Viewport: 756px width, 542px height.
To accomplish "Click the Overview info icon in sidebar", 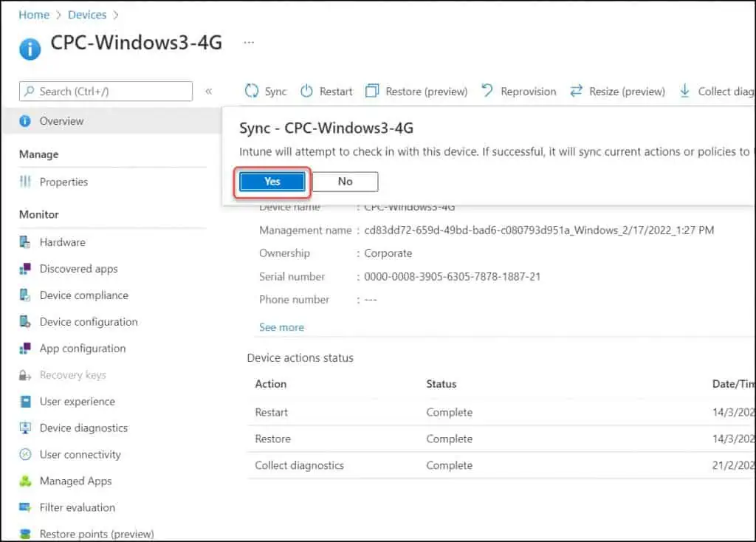I will point(25,121).
